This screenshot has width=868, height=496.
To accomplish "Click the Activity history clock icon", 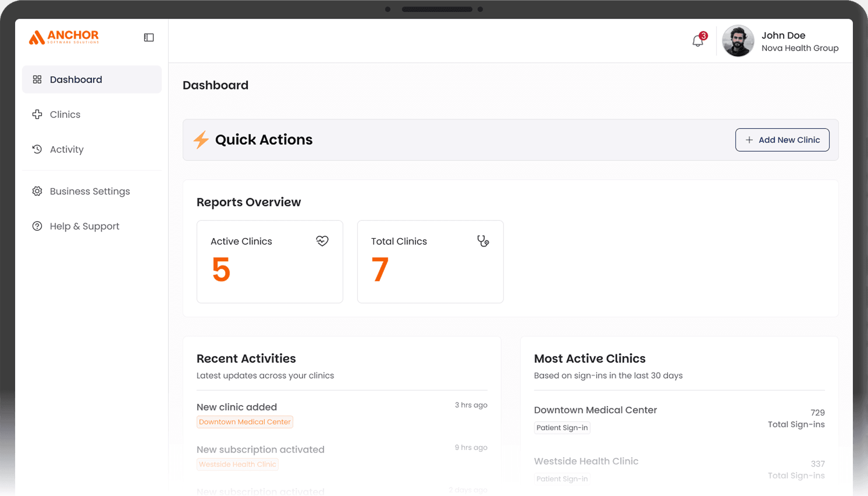I will 37,150.
